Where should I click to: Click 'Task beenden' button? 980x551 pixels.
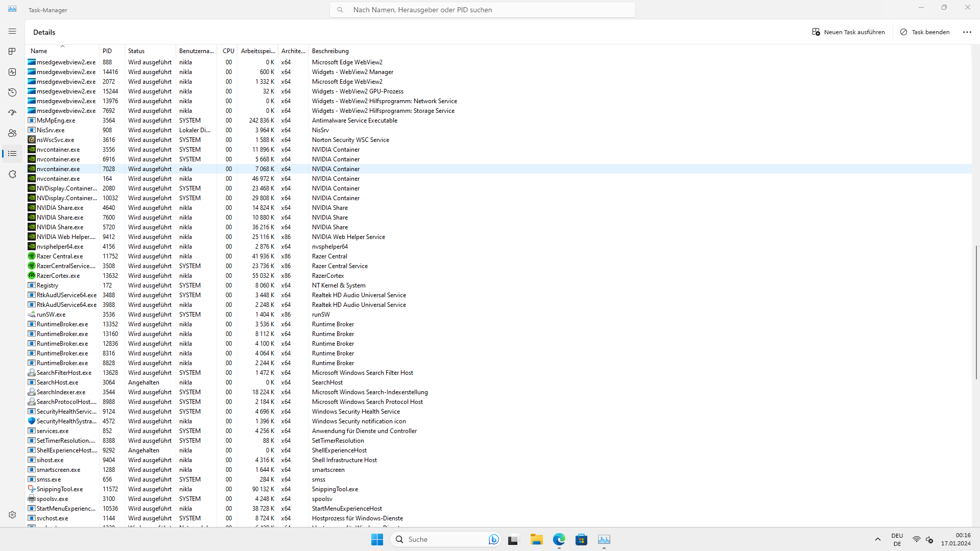[925, 32]
